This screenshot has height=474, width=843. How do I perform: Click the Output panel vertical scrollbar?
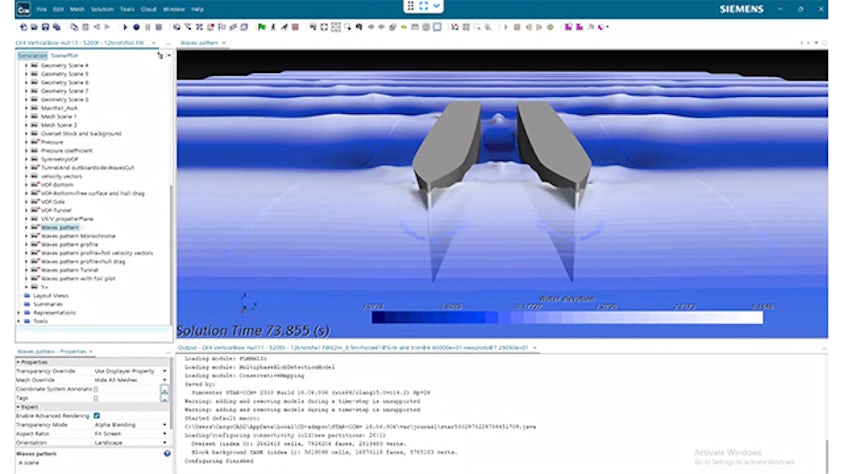coord(826,456)
